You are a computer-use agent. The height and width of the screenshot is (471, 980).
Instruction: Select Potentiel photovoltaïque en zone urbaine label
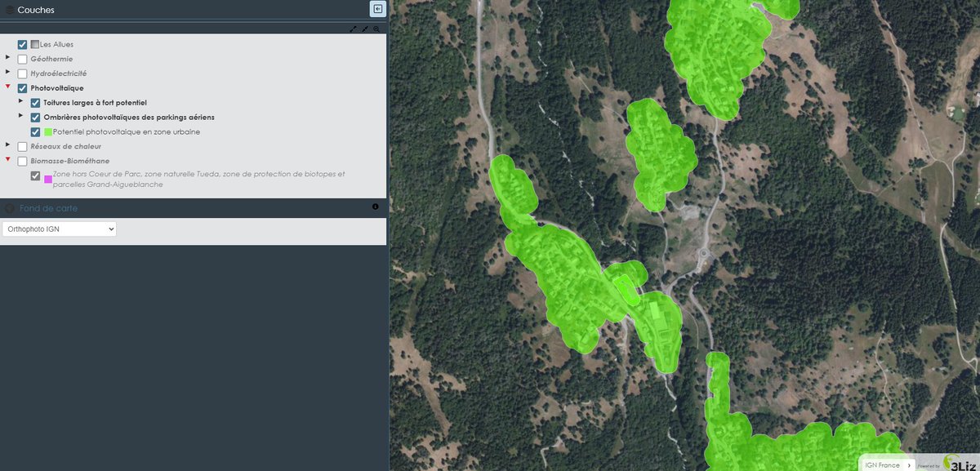pos(127,131)
